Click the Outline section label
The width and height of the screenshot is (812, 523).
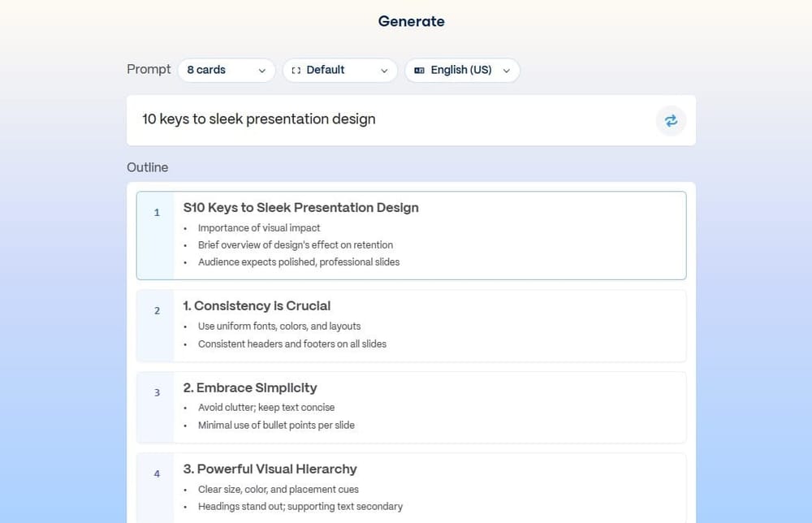coord(147,167)
